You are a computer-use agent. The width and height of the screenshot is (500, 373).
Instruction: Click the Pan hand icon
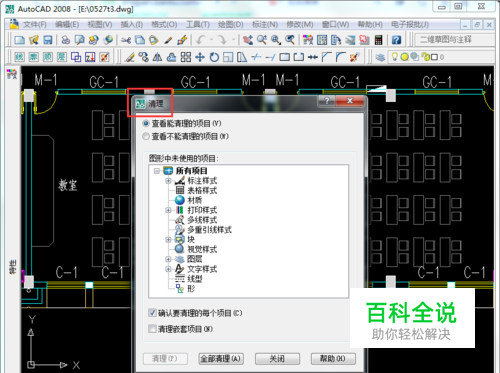(x=248, y=40)
